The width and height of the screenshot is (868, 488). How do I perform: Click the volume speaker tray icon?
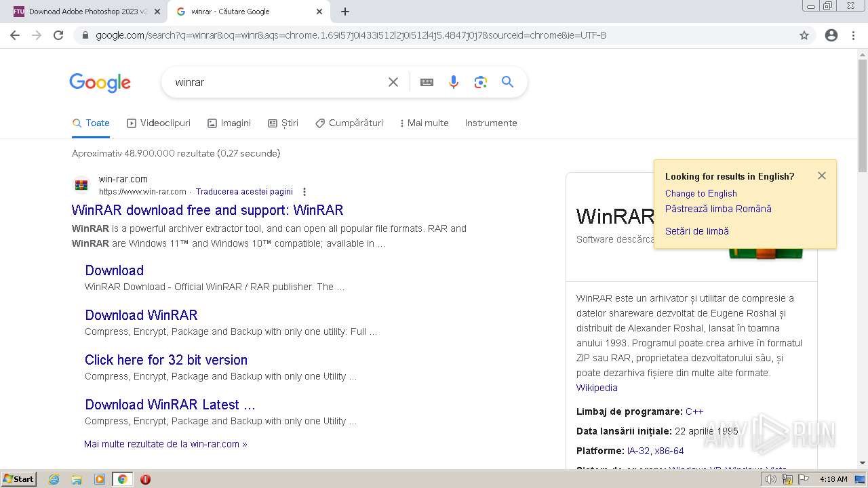click(771, 479)
